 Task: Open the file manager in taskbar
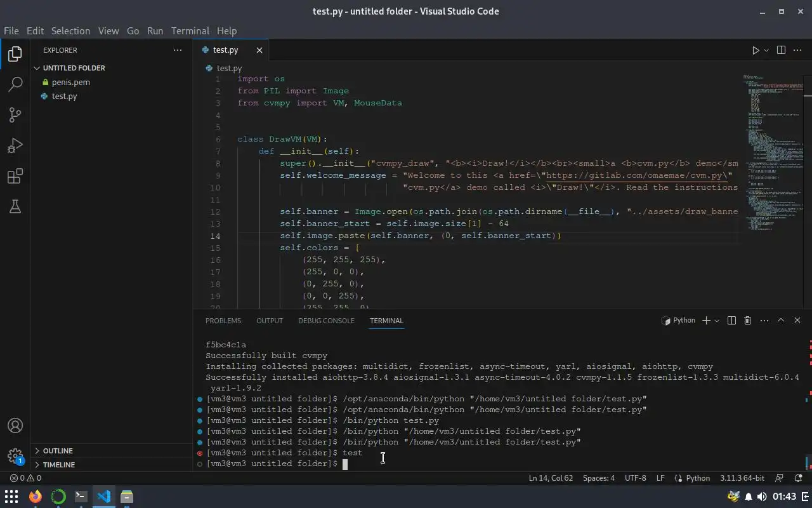tap(127, 497)
